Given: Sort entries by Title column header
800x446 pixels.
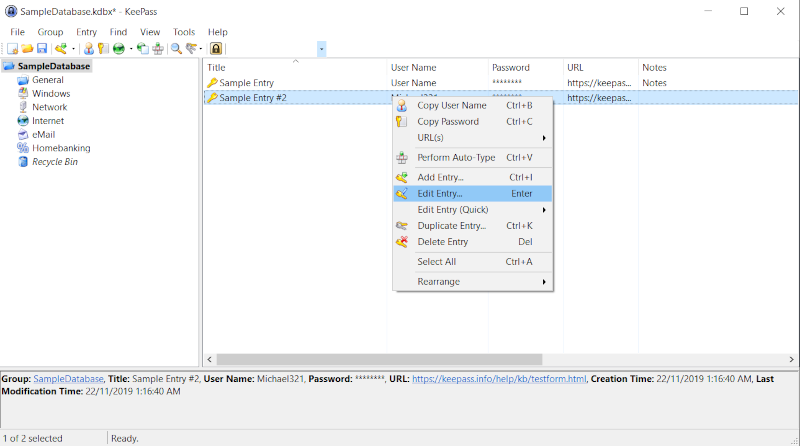Looking at the screenshot, I should pyautogui.click(x=295, y=67).
